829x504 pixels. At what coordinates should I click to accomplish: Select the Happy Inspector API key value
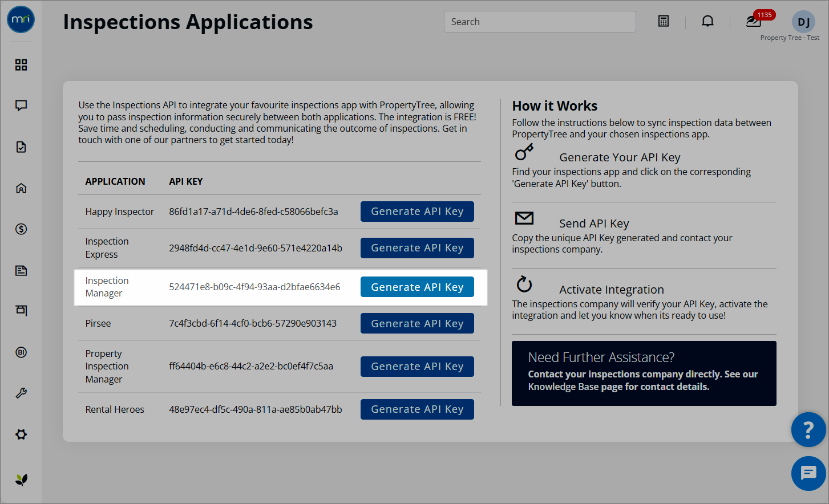click(x=253, y=212)
